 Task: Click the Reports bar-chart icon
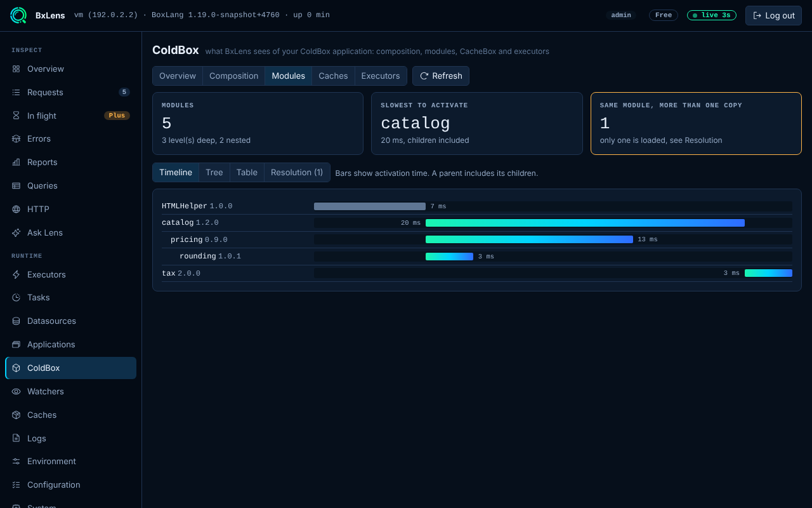(x=16, y=162)
